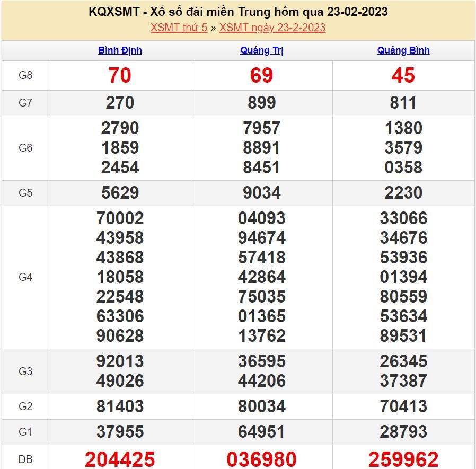
Task: Click G7 number 270
Action: coord(120,103)
